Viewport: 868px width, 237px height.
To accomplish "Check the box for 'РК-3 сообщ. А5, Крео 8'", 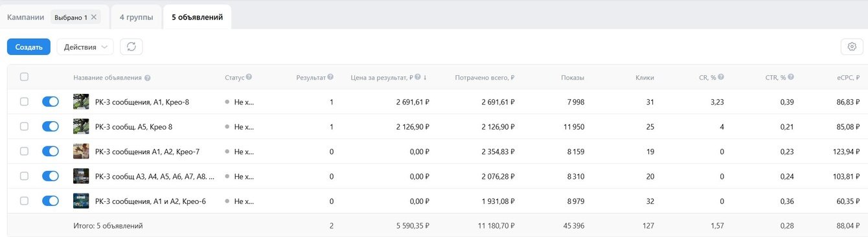I will click(24, 126).
